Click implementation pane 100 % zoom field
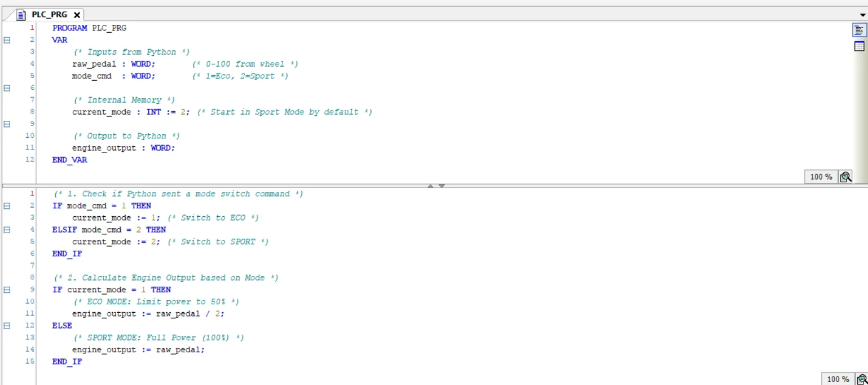 pos(838,379)
